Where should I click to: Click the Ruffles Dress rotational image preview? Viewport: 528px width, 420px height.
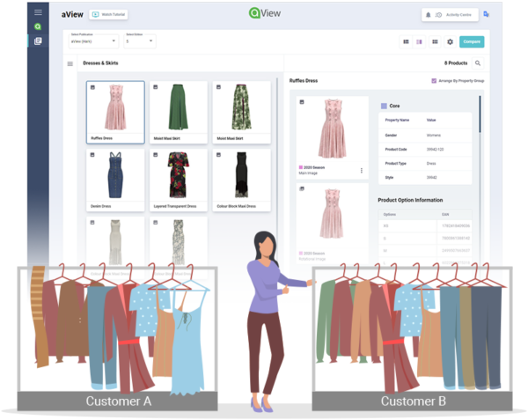332,214
